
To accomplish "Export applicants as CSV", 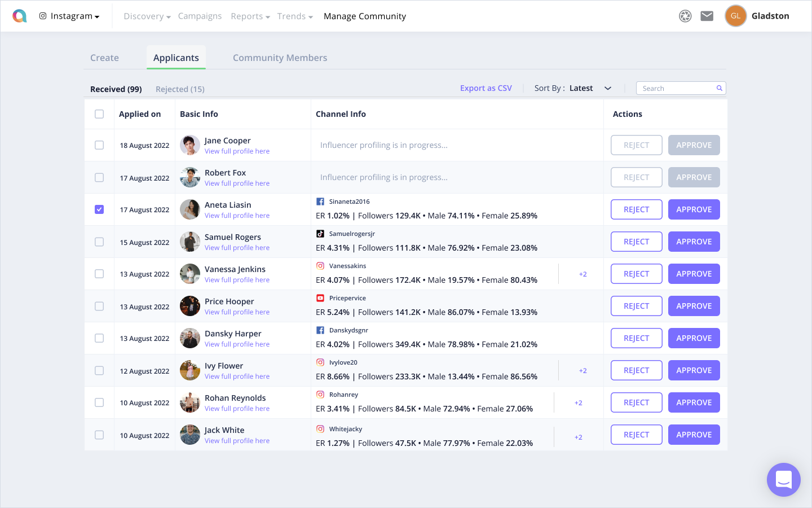I will 486,88.
